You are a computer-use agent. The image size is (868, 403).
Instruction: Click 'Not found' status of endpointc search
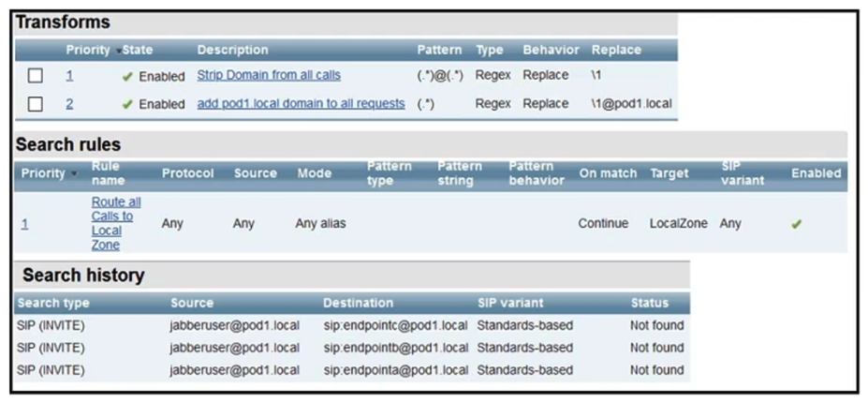click(657, 325)
